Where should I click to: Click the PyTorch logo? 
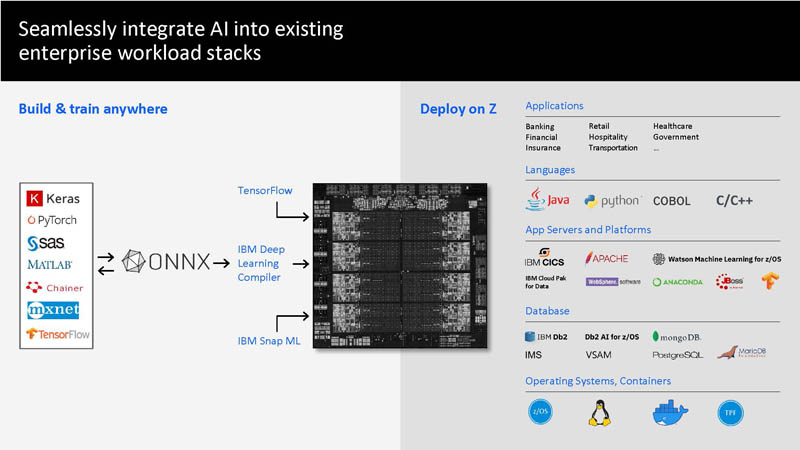52,220
